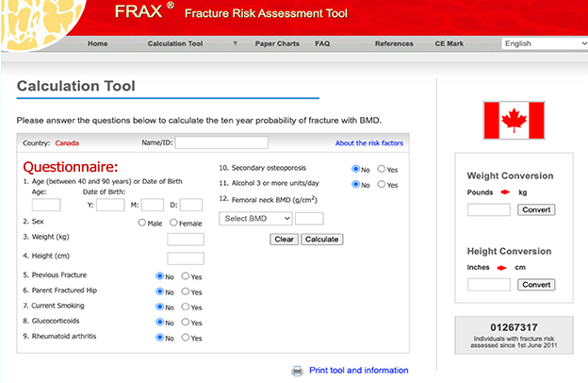Click the Clear button
Screen dimensions: 588x383
[284, 240]
